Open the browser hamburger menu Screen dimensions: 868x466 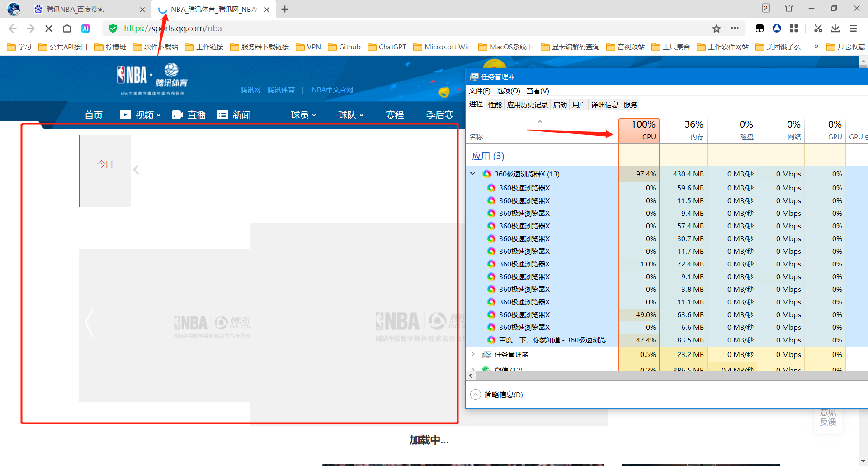click(x=854, y=29)
